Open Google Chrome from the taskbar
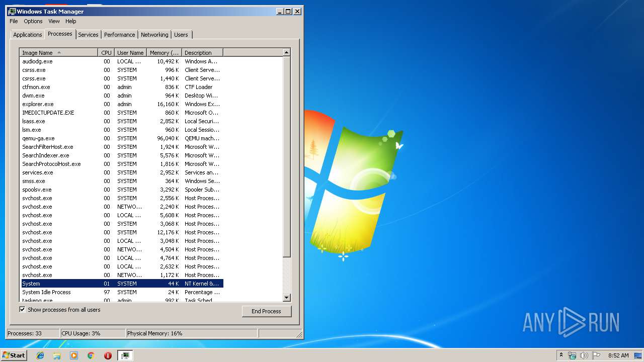644x362 pixels. [91, 355]
